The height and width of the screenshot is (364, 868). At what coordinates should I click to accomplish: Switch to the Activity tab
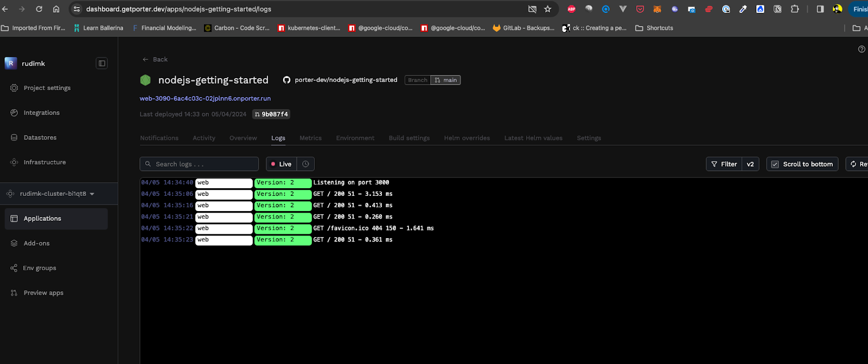204,138
